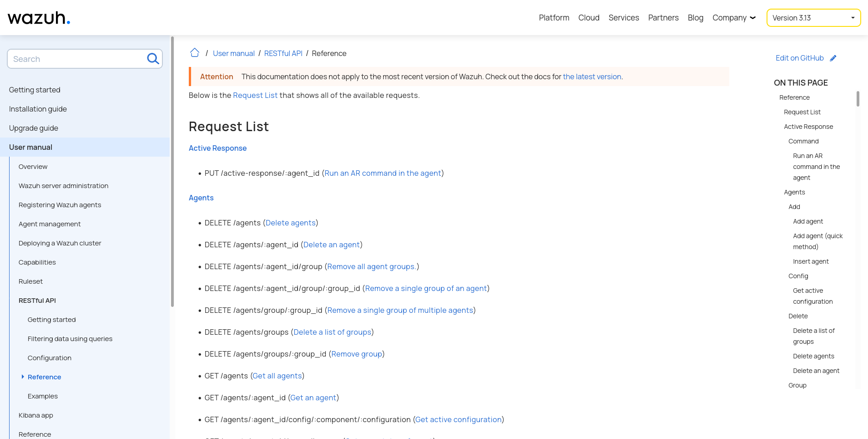Expand the Company menu chevron
Screen dimensions: 868x439
[752, 18]
